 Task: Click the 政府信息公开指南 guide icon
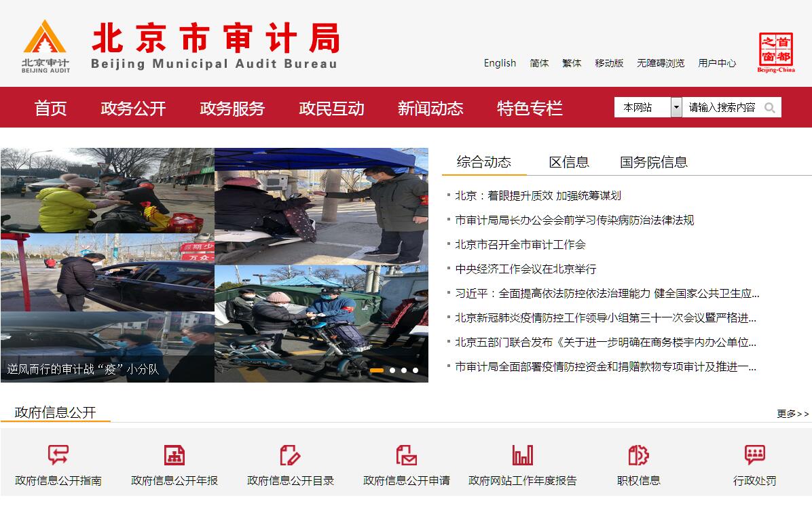pos(58,454)
